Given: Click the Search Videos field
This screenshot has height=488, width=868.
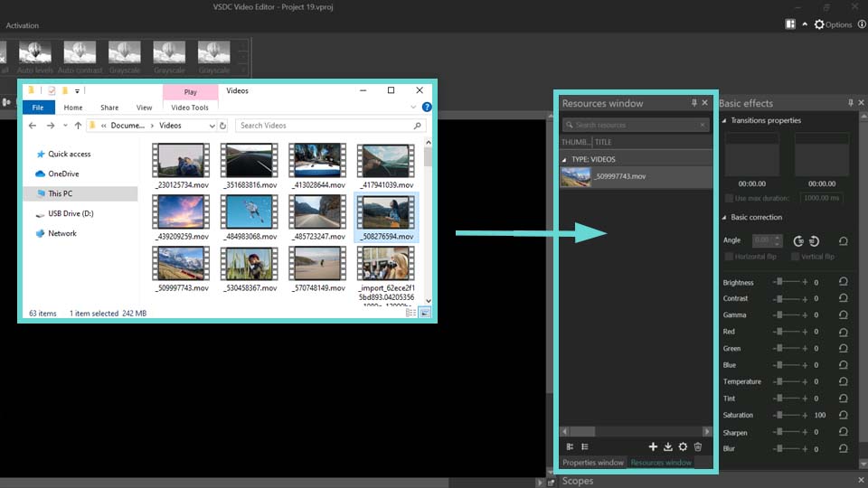Looking at the screenshot, I should [x=330, y=126].
